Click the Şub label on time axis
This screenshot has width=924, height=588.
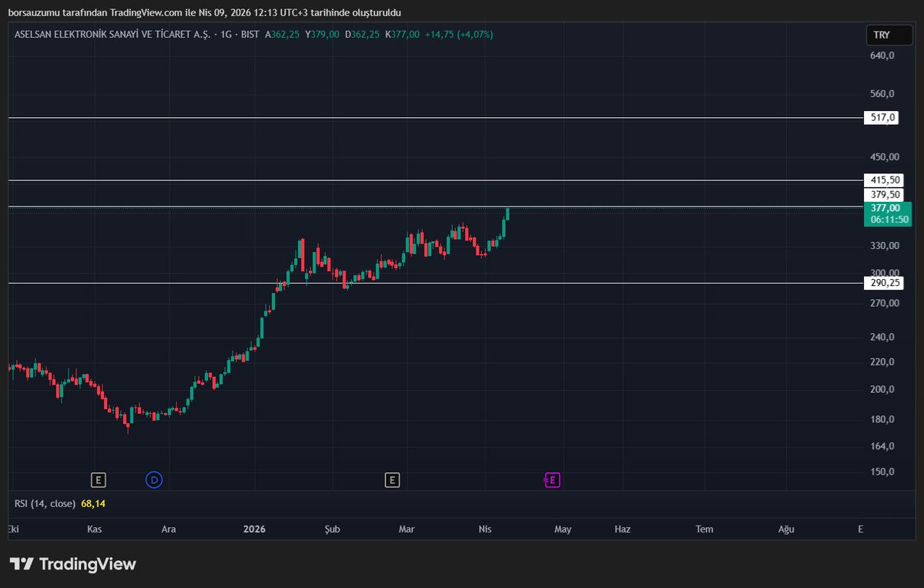(x=332, y=529)
